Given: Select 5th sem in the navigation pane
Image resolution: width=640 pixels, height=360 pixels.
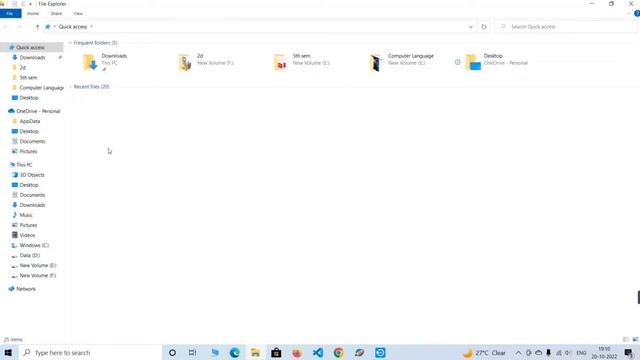Looking at the screenshot, I should coord(28,78).
